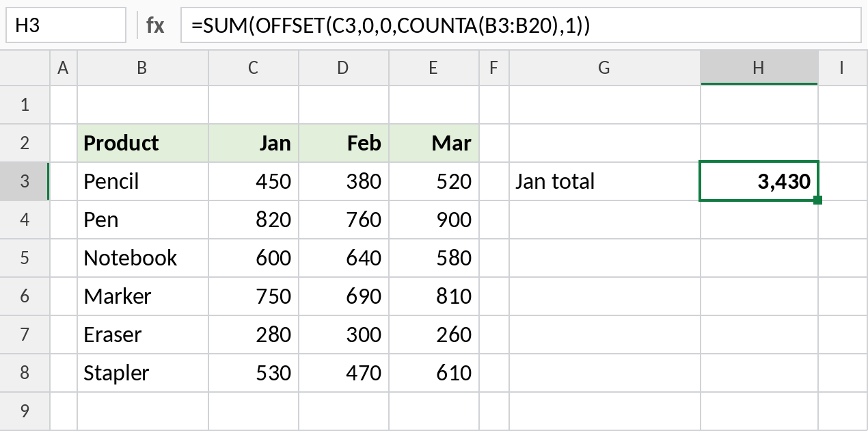The image size is (868, 431).
Task: Click the Jan value 530 for Stapler
Action: [x=254, y=373]
